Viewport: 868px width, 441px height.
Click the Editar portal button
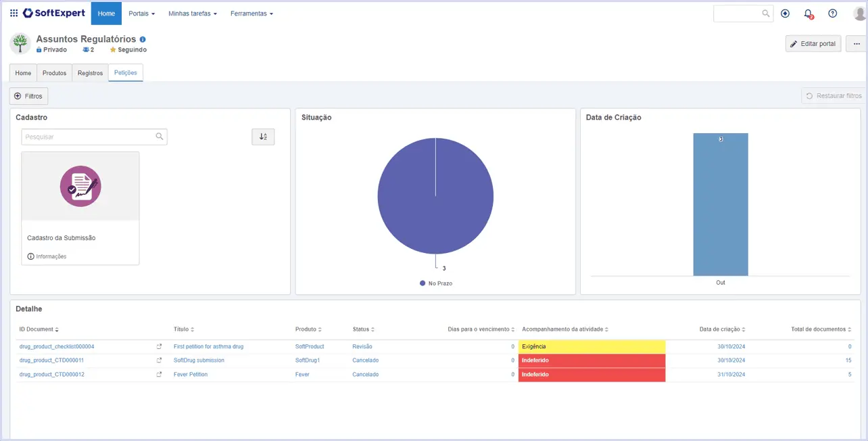(813, 44)
